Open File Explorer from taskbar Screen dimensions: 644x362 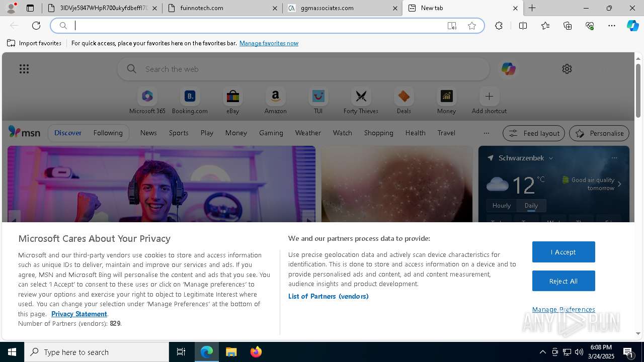pyautogui.click(x=231, y=352)
